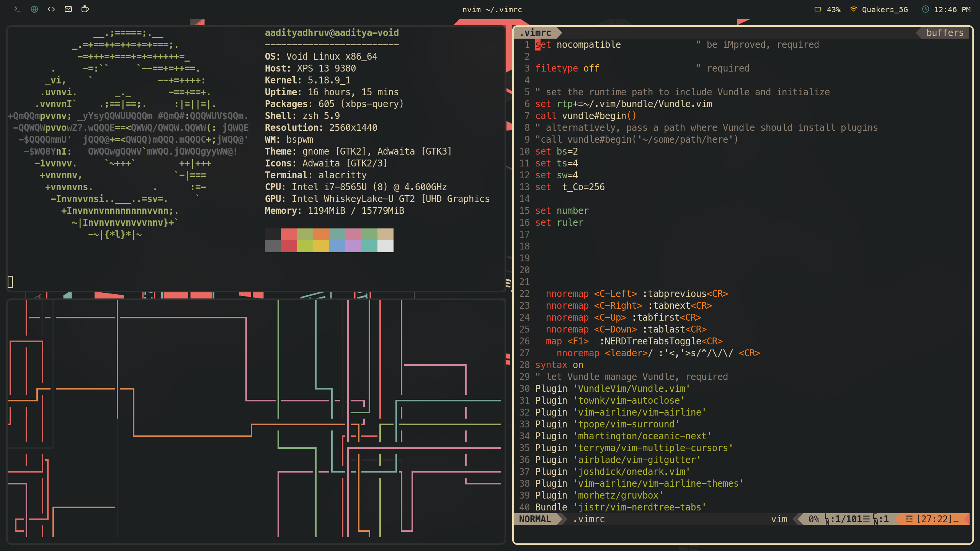The width and height of the screenshot is (980, 551).
Task: Open the terminal launcher icon in top bar
Action: [x=17, y=9]
